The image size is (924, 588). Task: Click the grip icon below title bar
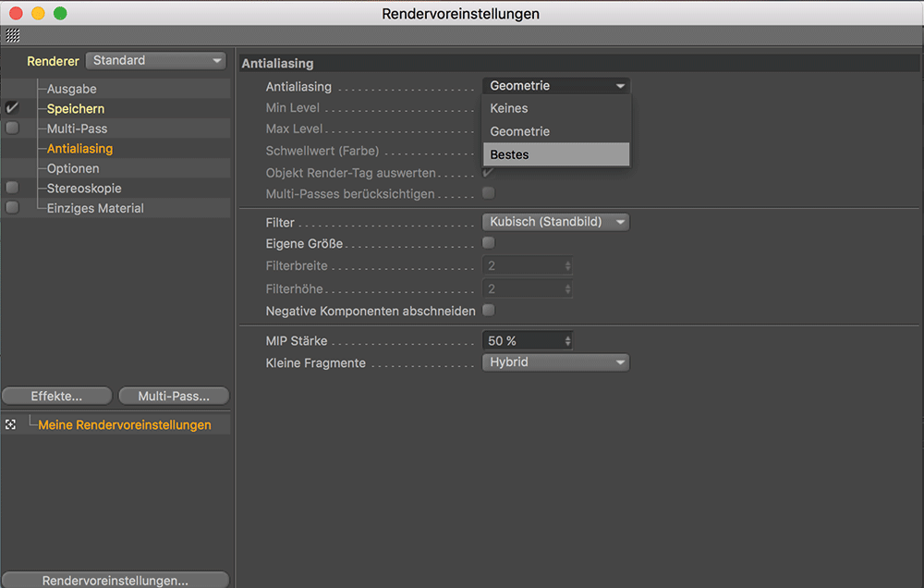tap(12, 35)
